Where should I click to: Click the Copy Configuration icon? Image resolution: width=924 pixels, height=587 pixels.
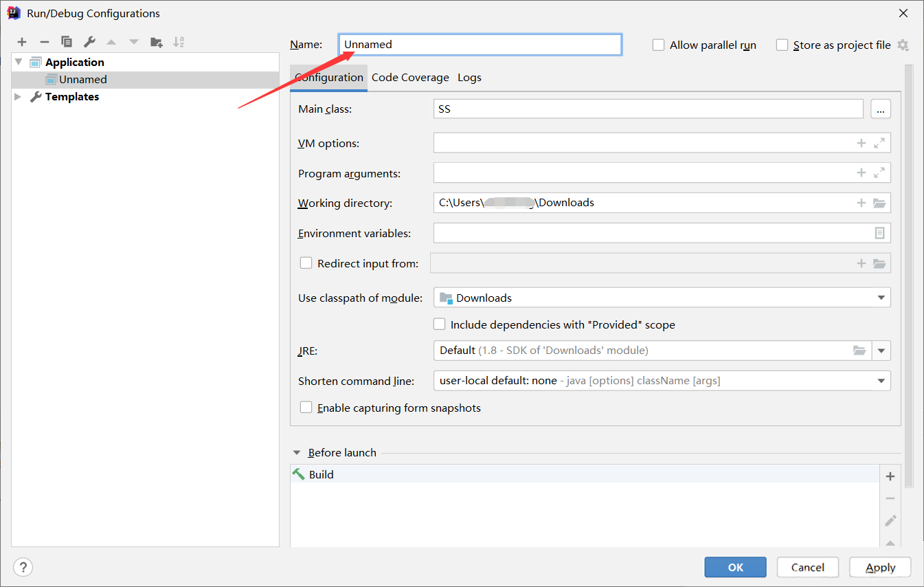pos(67,42)
